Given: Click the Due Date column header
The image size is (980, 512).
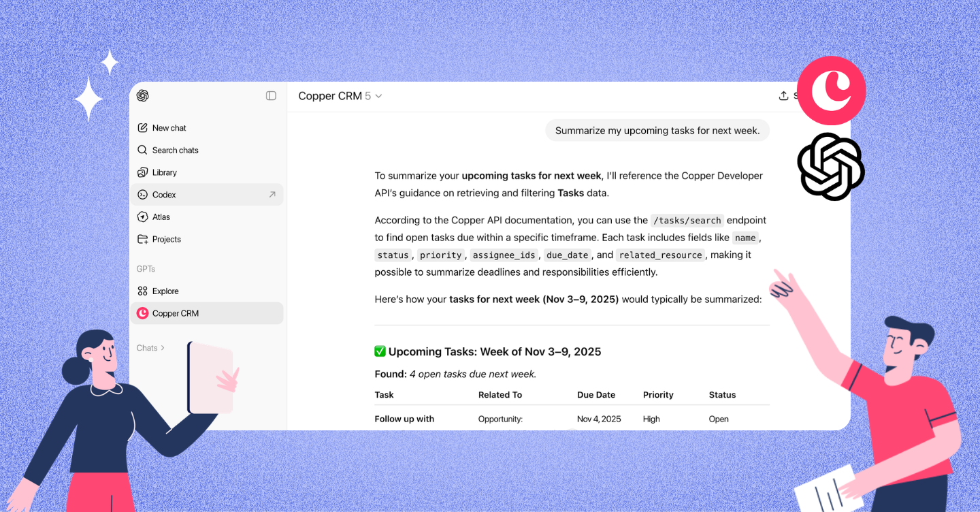Looking at the screenshot, I should click(595, 395).
